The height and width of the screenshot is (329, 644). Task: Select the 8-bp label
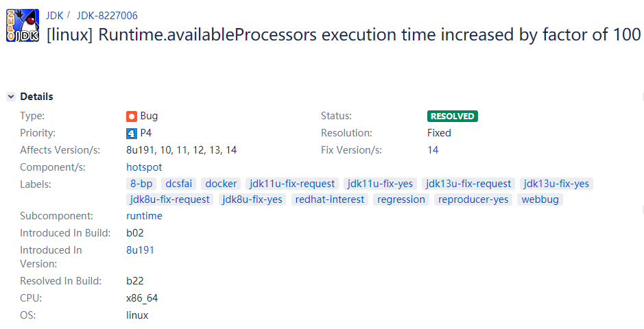[141, 184]
